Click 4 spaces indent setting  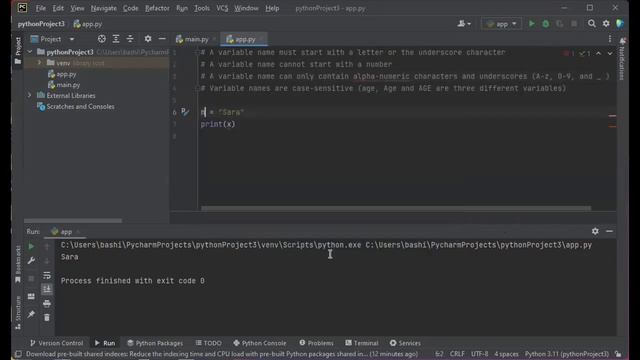tap(506, 354)
